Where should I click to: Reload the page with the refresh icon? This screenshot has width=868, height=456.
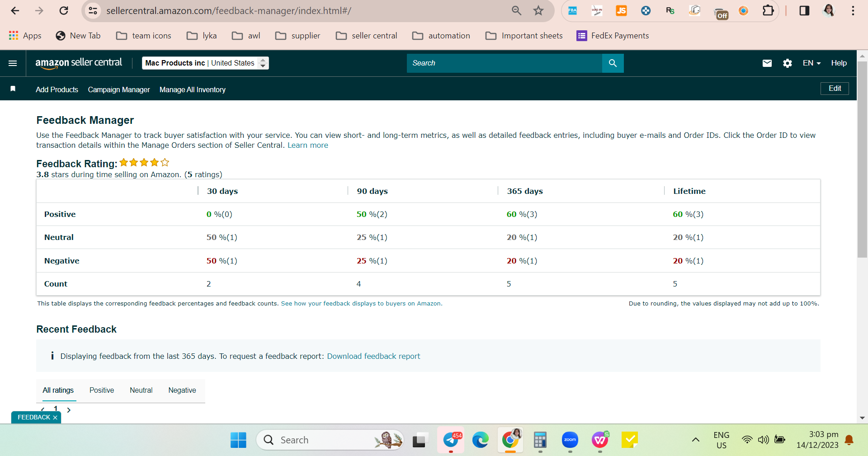[x=64, y=10]
